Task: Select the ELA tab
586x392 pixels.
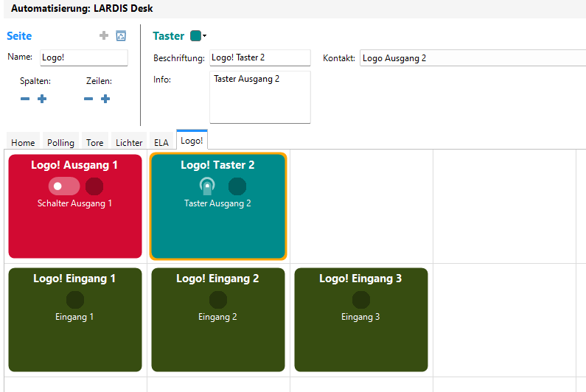Action: point(161,142)
